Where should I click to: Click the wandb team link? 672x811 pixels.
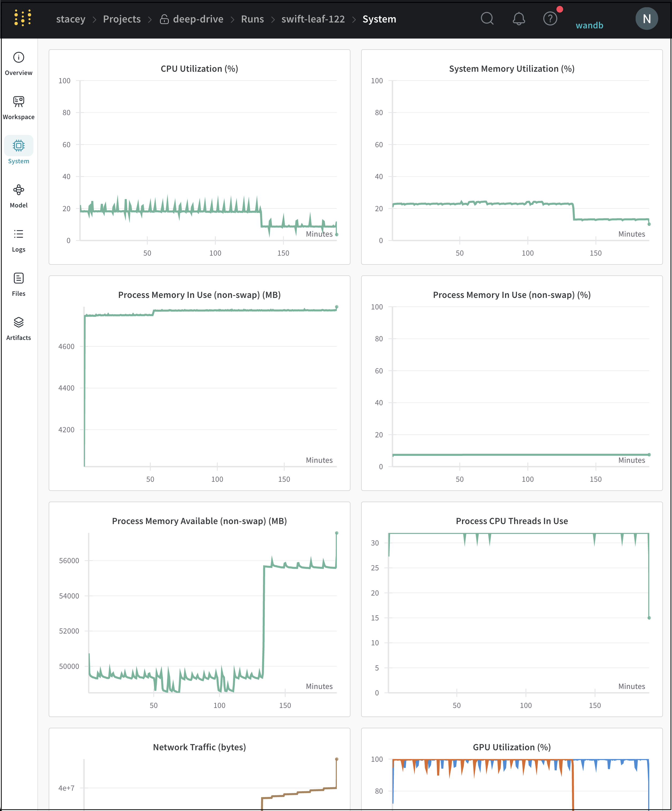[x=589, y=25]
